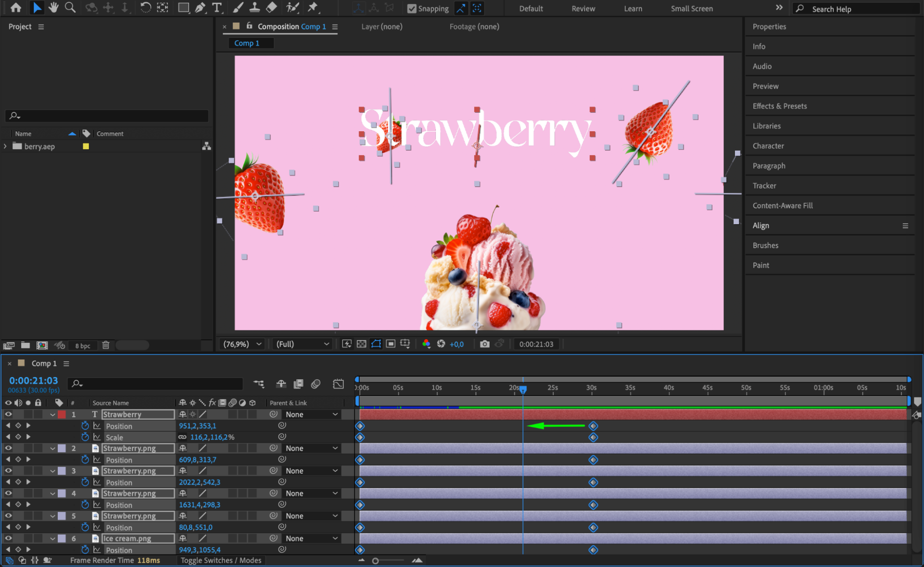Toggle Position stopwatch on Strawberry text layer

pyautogui.click(x=85, y=426)
